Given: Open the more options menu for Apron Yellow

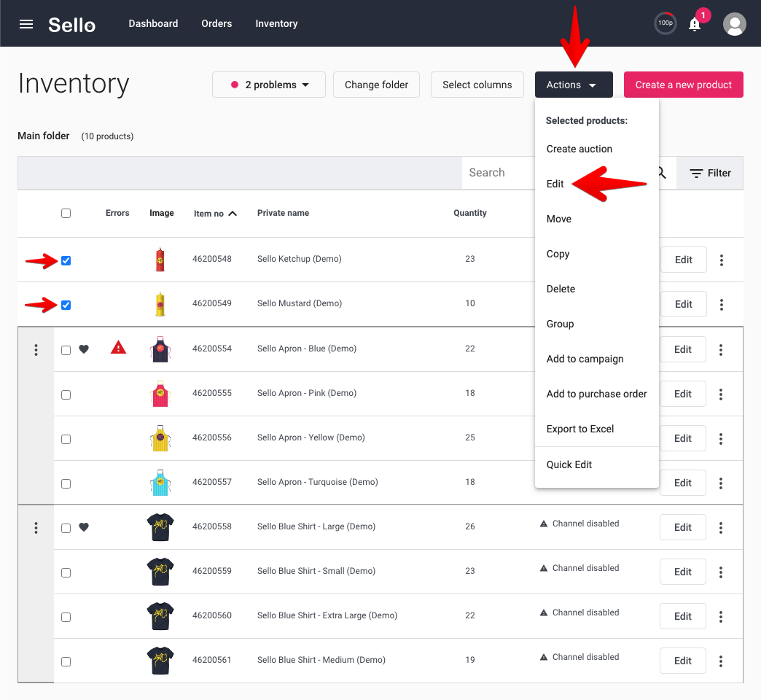Looking at the screenshot, I should 721,439.
